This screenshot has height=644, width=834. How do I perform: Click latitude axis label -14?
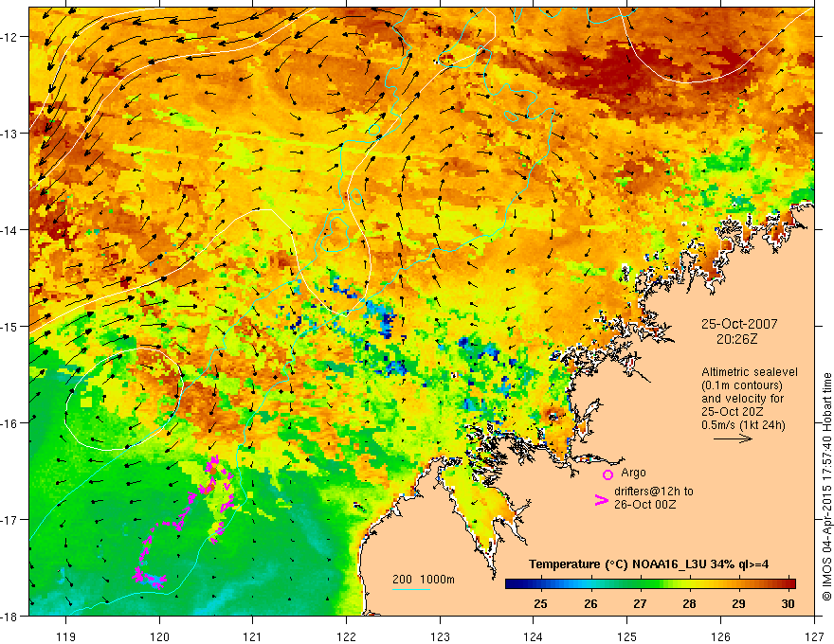(11, 230)
